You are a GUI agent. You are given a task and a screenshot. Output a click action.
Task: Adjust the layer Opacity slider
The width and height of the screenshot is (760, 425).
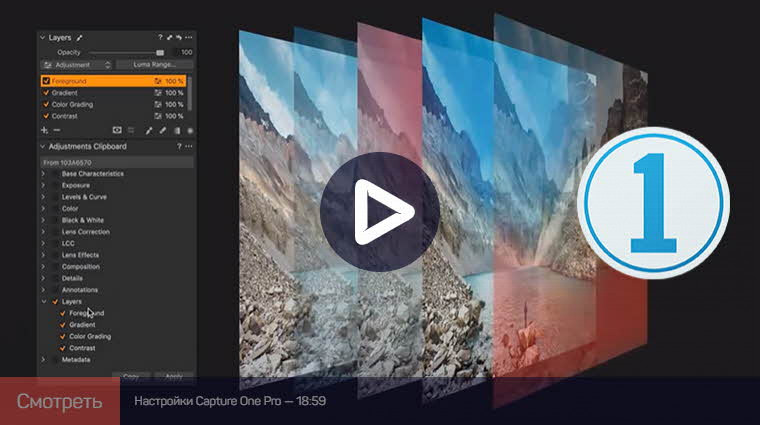point(159,51)
